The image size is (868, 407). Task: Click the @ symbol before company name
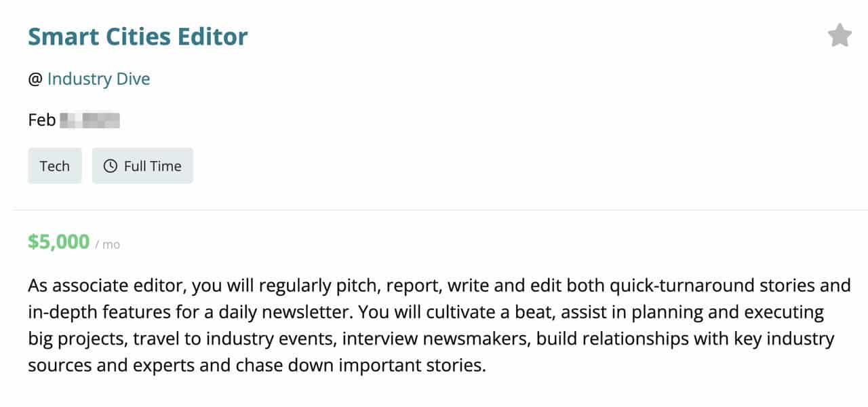[35, 79]
